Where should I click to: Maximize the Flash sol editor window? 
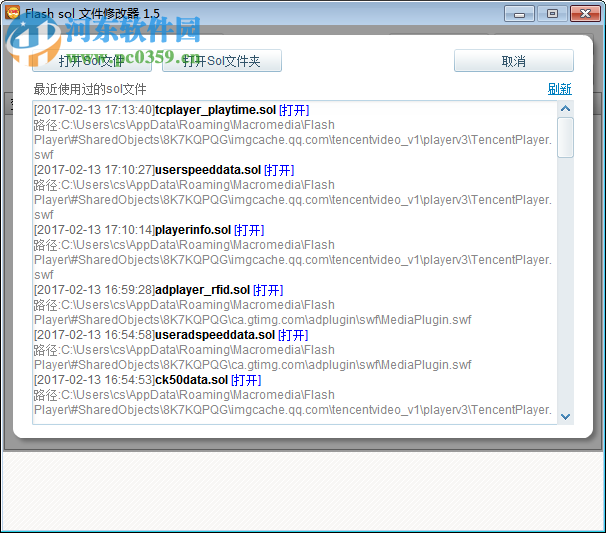tap(552, 14)
